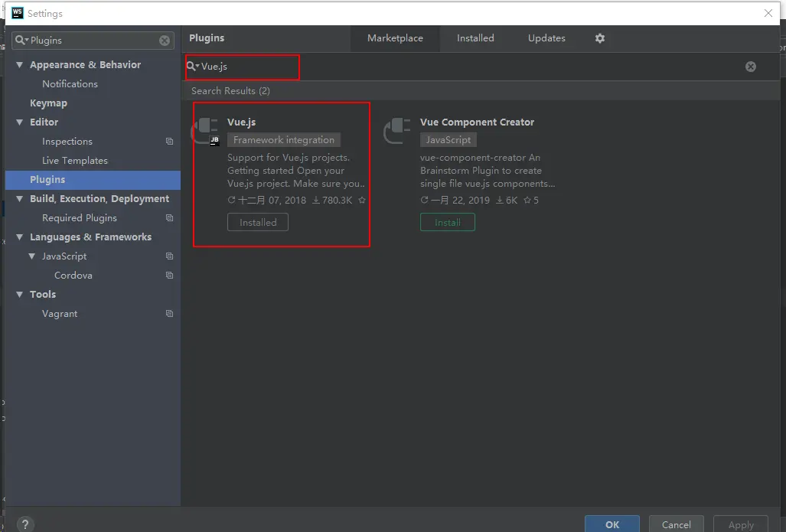Viewport: 786px width, 532px height.
Task: Click the Vue.js plugin description text
Action: pyautogui.click(x=295, y=171)
